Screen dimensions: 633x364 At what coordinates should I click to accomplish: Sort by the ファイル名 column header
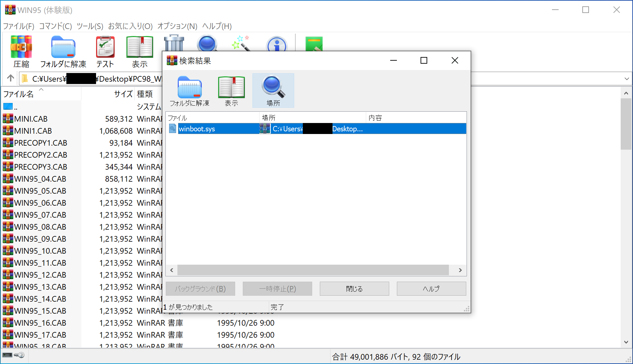(41, 94)
